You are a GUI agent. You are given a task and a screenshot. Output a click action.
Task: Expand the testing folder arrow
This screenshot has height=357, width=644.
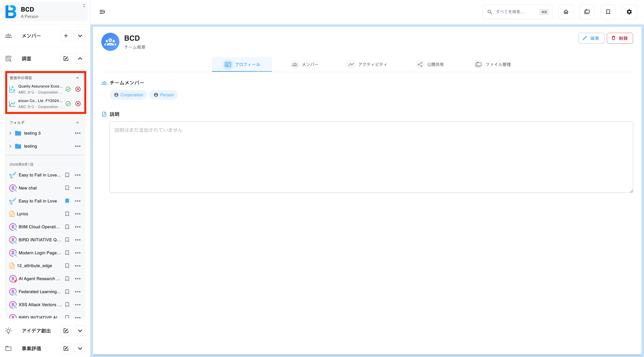coord(10,146)
